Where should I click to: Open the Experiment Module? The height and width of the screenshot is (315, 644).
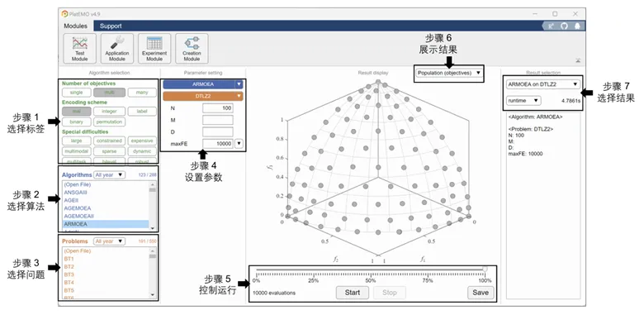pyautogui.click(x=154, y=49)
